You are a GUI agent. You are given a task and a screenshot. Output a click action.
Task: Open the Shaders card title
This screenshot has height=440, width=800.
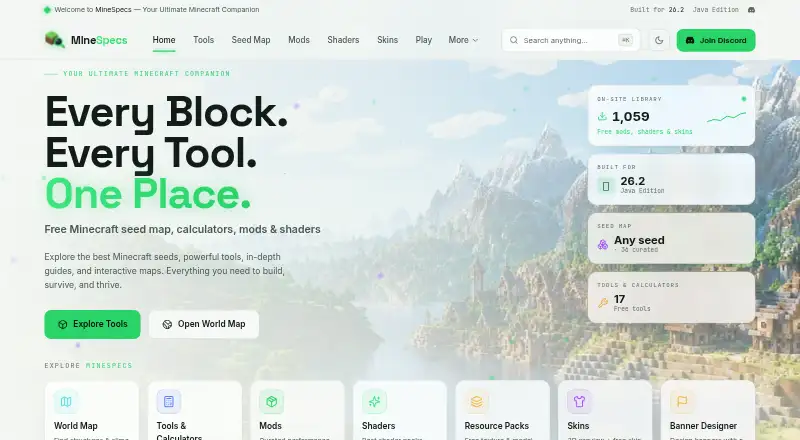[379, 426]
